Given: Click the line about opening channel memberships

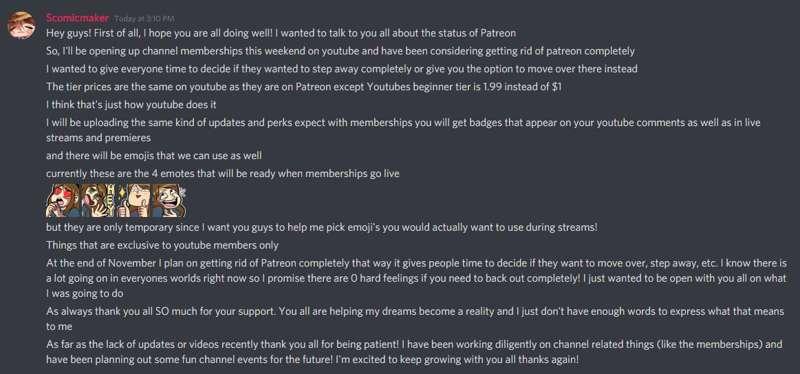Looking at the screenshot, I should tap(340, 51).
